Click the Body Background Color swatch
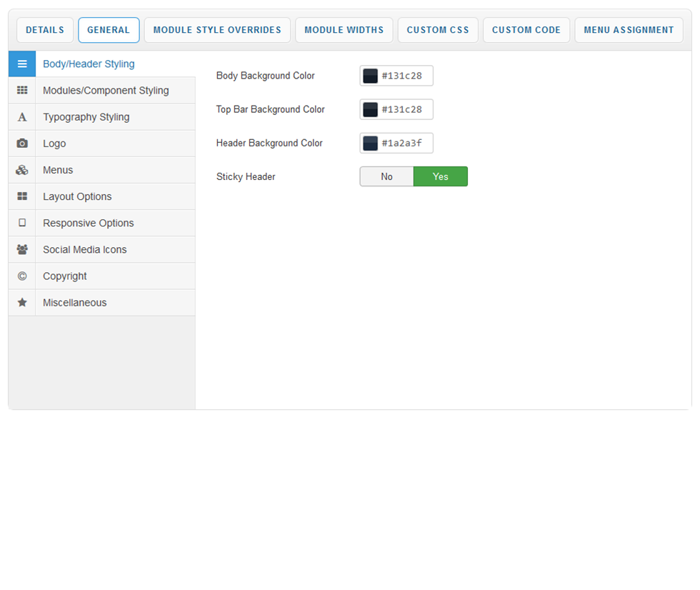 point(370,76)
